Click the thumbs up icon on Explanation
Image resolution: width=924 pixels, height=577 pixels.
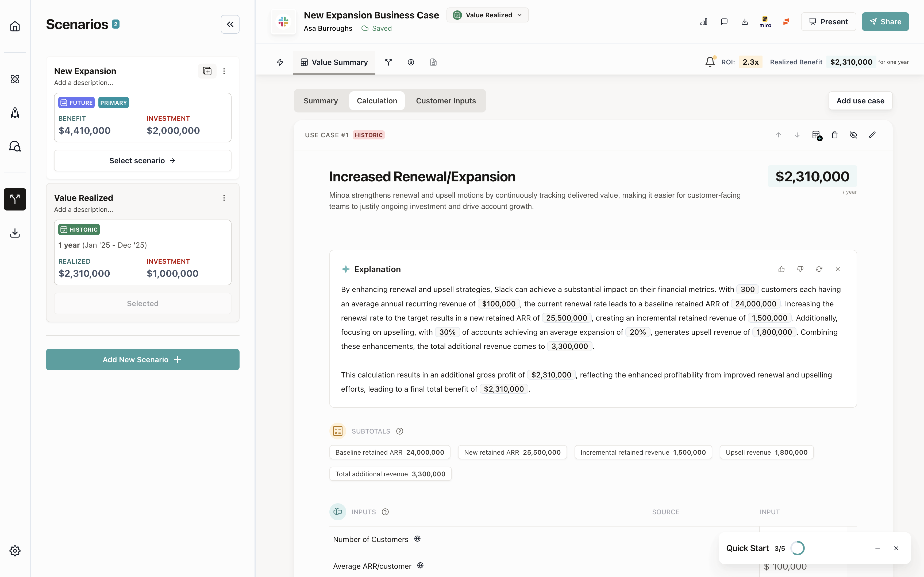[x=781, y=269]
